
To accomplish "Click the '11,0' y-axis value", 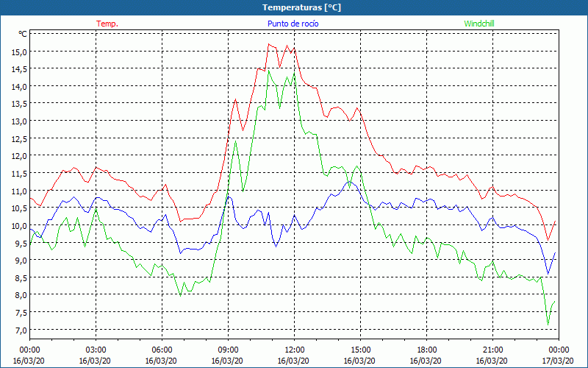I will (20, 191).
